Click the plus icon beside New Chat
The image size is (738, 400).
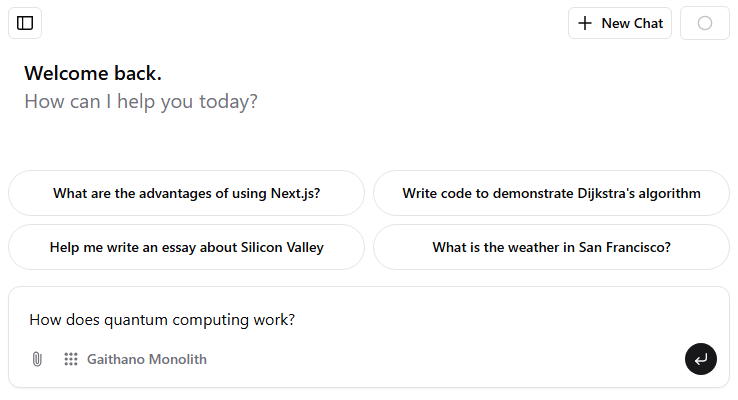(x=586, y=23)
